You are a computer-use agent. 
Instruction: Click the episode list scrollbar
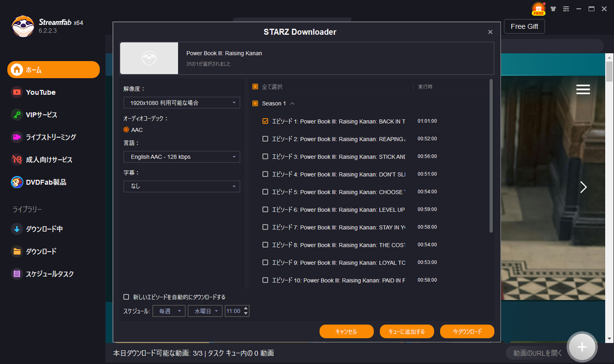[491, 156]
